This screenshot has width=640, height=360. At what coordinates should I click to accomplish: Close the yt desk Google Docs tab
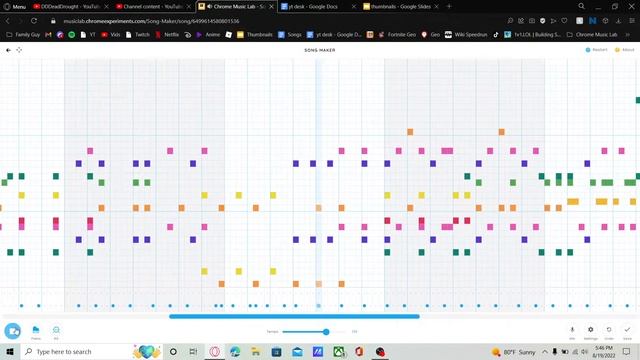353,7
